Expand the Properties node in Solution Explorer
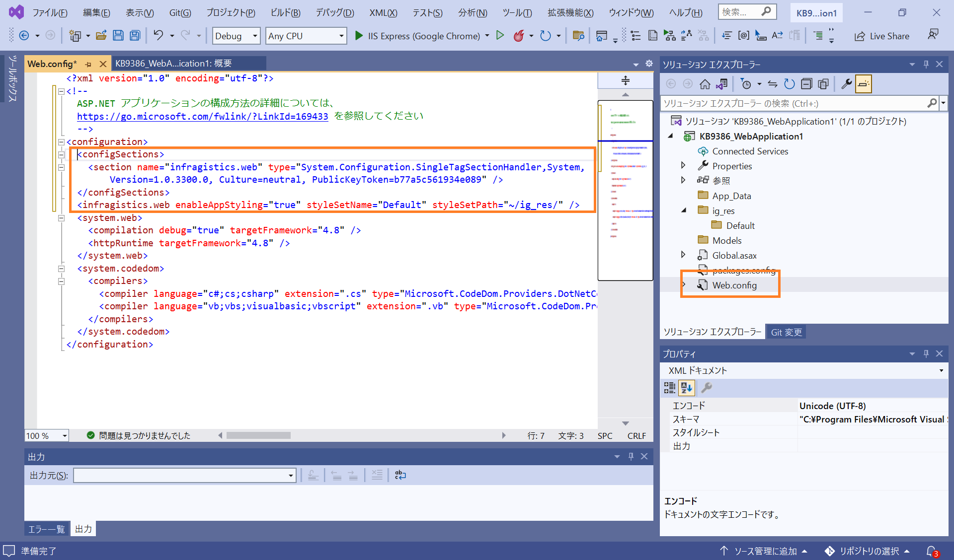 click(x=684, y=165)
